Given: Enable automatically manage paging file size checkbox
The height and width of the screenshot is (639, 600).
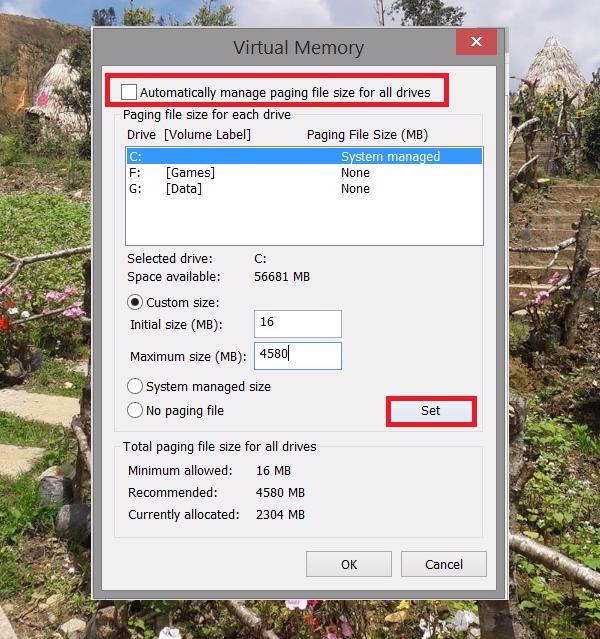Looking at the screenshot, I should click(129, 92).
